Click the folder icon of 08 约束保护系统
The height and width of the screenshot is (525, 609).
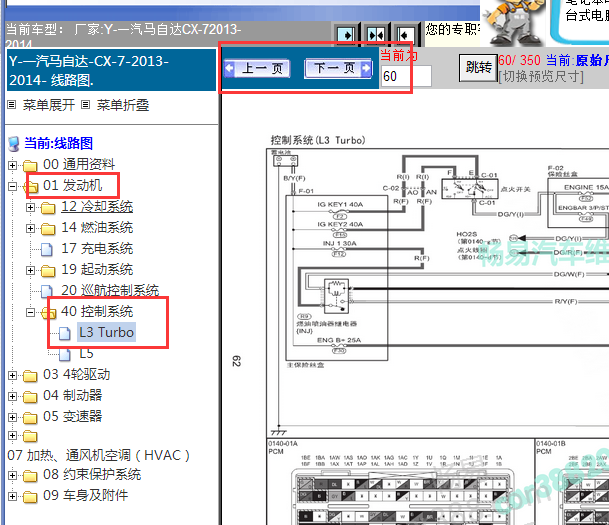pos(30,476)
